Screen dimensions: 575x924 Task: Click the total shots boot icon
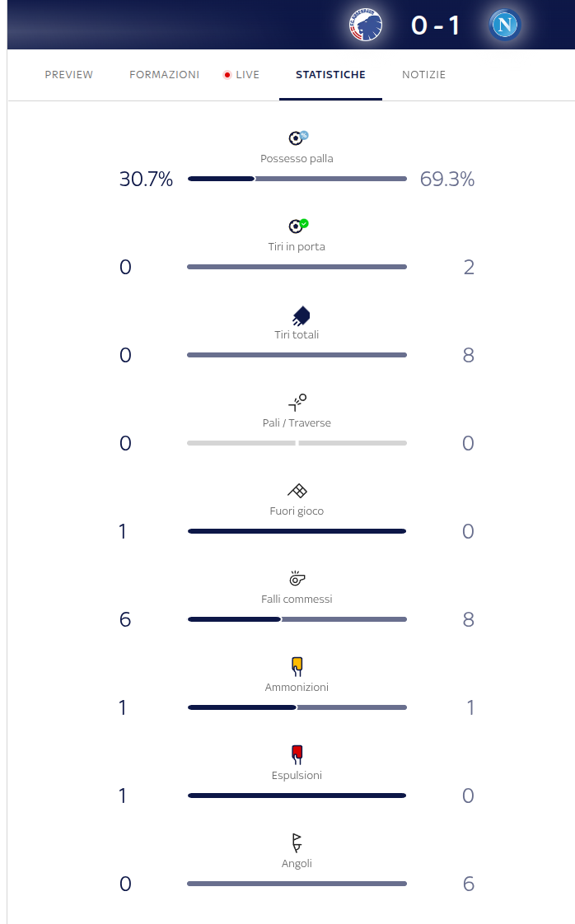301,315
